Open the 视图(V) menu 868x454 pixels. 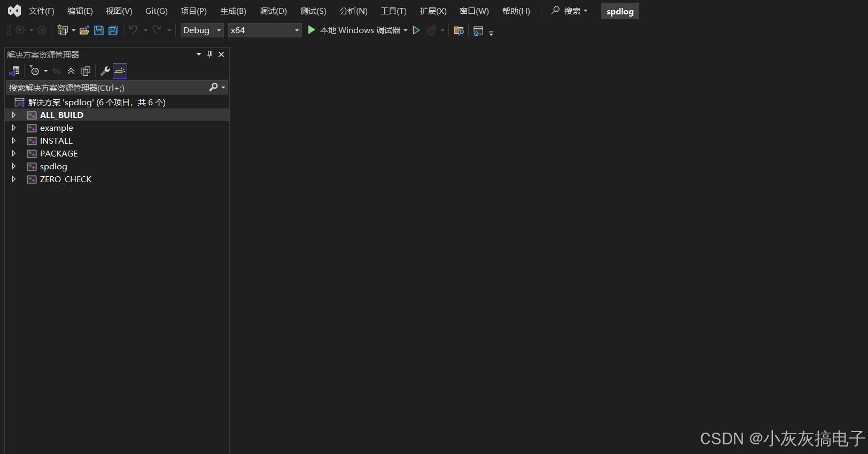119,11
